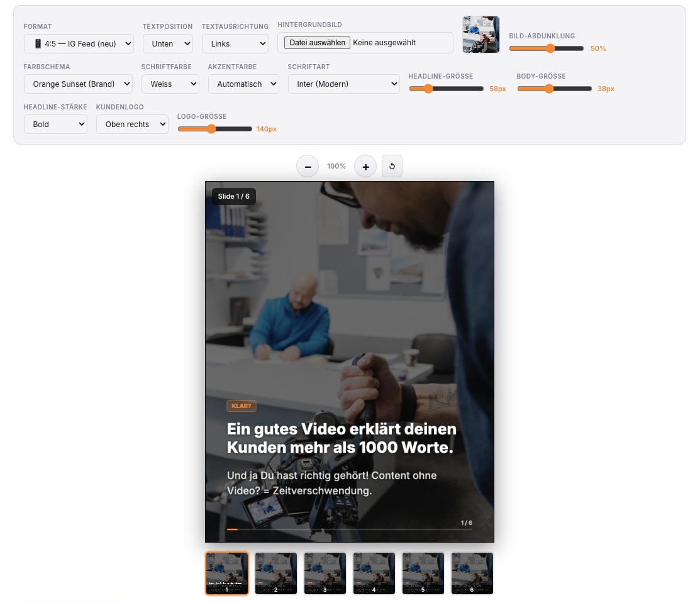The width and height of the screenshot is (700, 603).
Task: Open the Headline-Stärke dropdown set to Bold
Action: (x=55, y=124)
